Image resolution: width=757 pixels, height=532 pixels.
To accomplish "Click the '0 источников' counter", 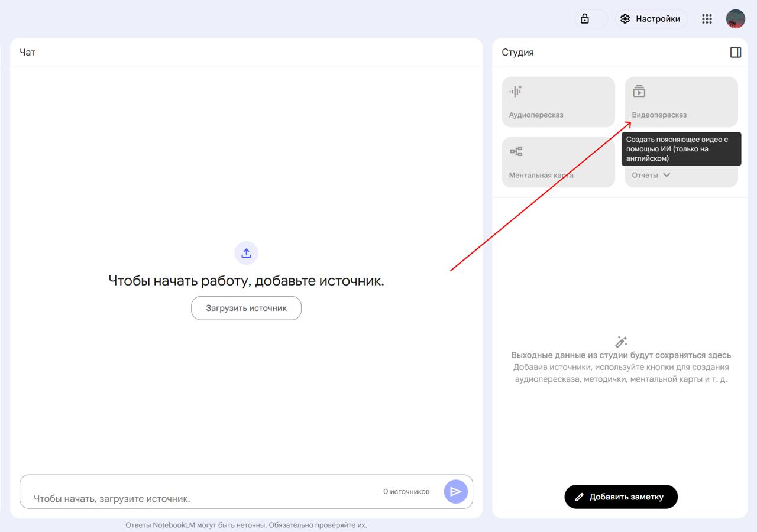I will (x=406, y=492).
